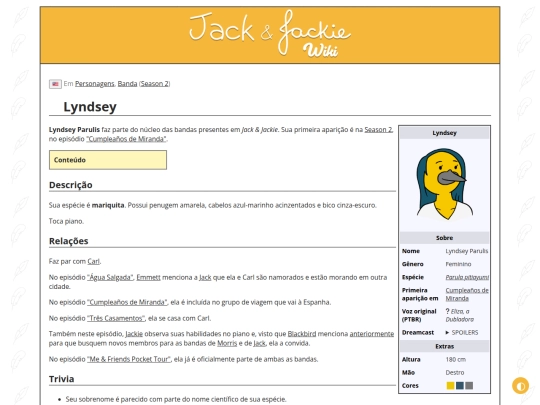Open the "Três Casamentos" episode link
Viewport: 540px width, 405px height.
(x=116, y=318)
